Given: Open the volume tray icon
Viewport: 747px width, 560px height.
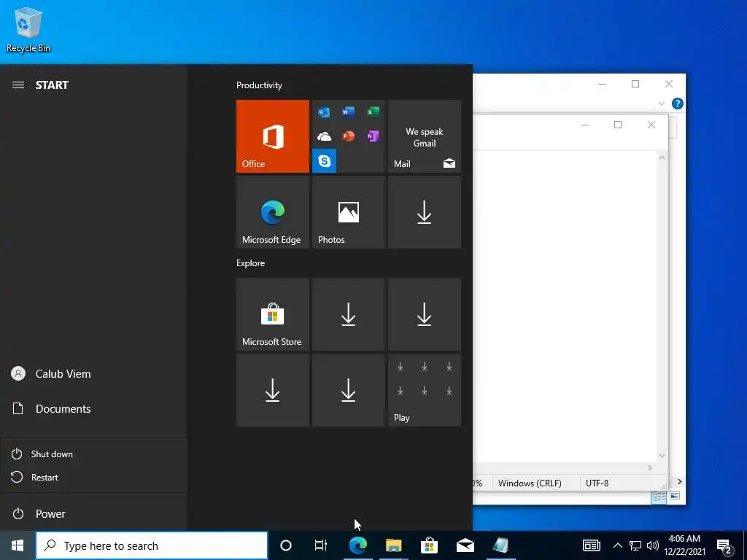Looking at the screenshot, I should click(x=653, y=545).
